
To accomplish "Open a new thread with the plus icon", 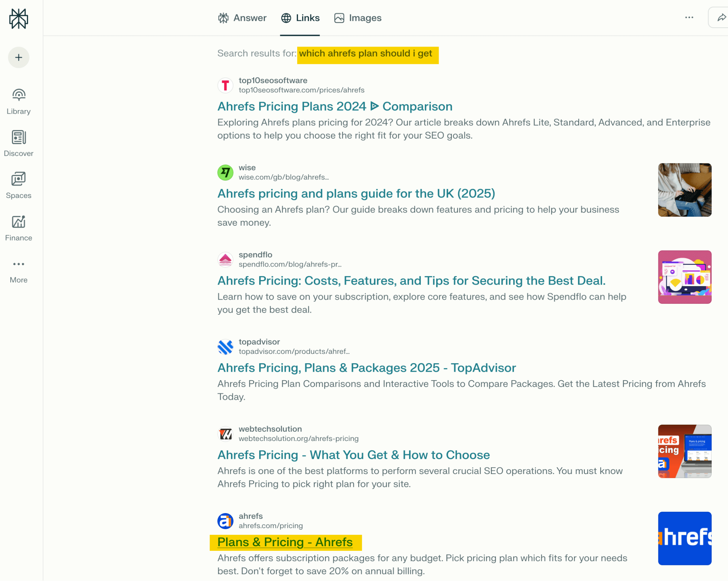I will coord(18,57).
